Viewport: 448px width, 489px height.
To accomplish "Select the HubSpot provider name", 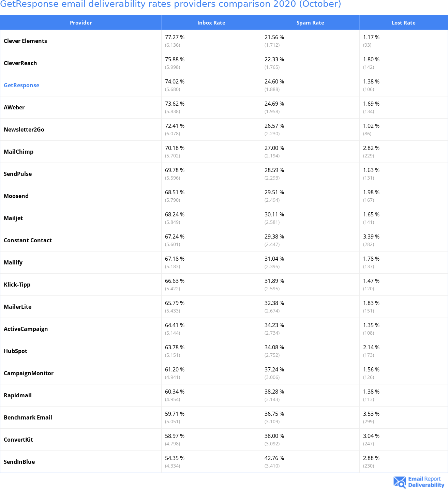I will click(15, 351).
